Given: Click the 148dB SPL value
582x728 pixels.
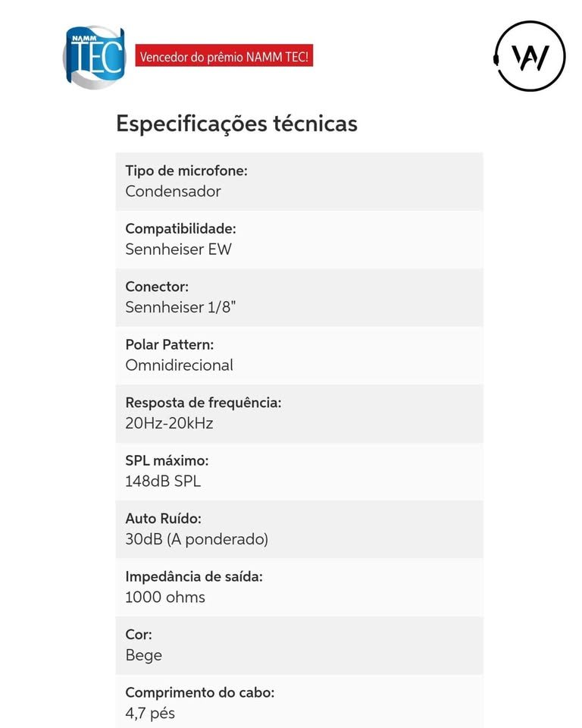Looking at the screenshot, I should tap(163, 481).
